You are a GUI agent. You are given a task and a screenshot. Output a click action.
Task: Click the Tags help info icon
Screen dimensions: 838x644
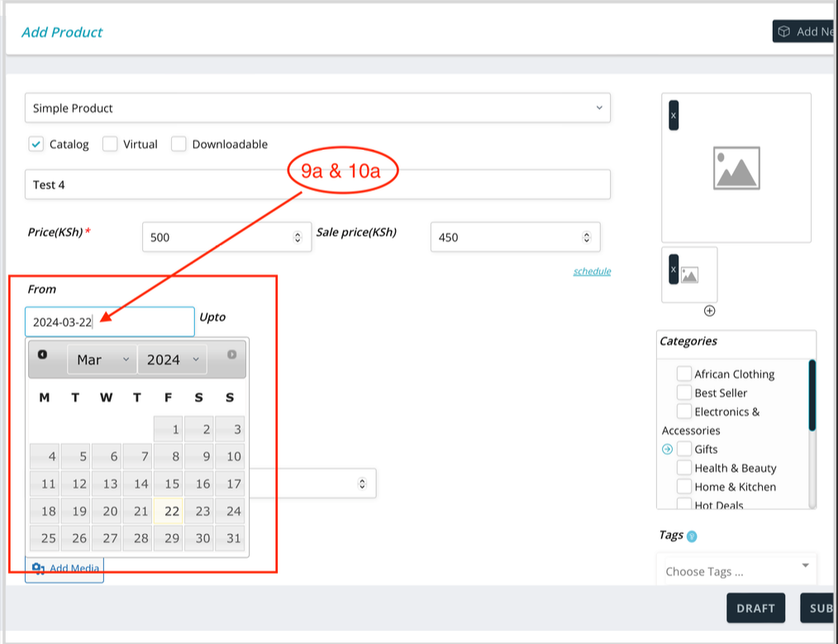[692, 537]
